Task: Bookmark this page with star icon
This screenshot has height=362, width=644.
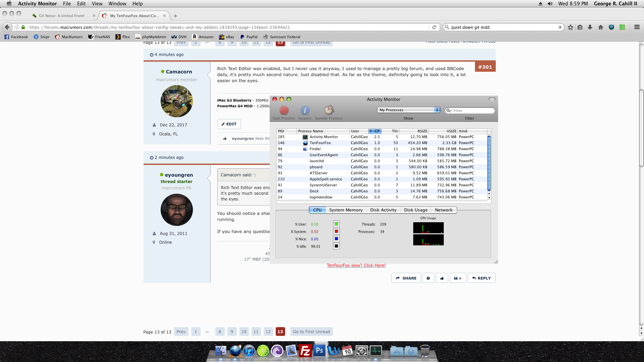Action: coord(571,27)
